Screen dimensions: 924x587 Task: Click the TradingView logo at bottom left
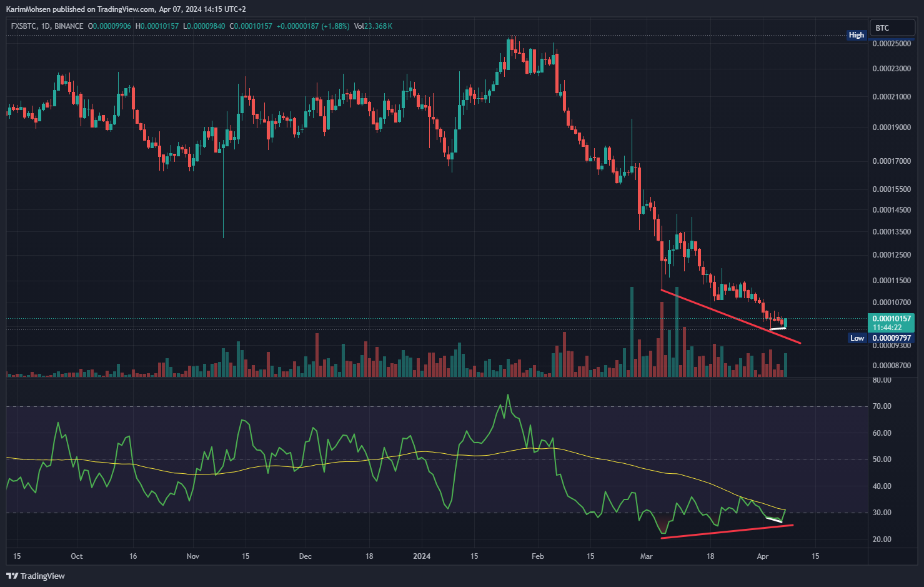36,576
